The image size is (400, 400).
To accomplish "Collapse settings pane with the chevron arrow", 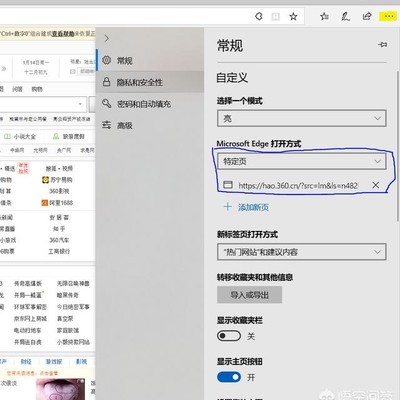I will (107, 38).
